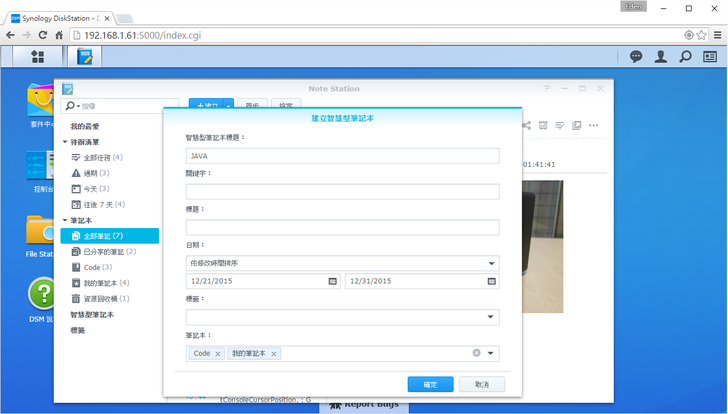The image size is (728, 414).
Task: Open the DSM widgets panel icon
Action: click(710, 57)
